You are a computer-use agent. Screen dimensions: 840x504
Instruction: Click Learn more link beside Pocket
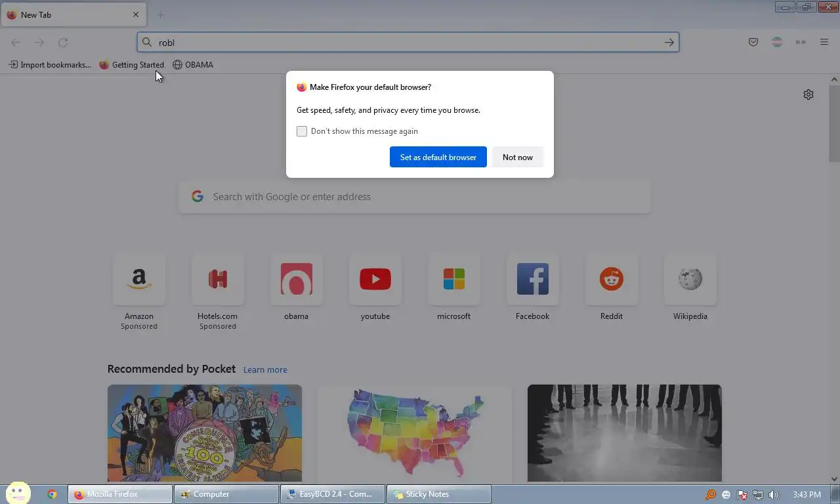pyautogui.click(x=265, y=369)
